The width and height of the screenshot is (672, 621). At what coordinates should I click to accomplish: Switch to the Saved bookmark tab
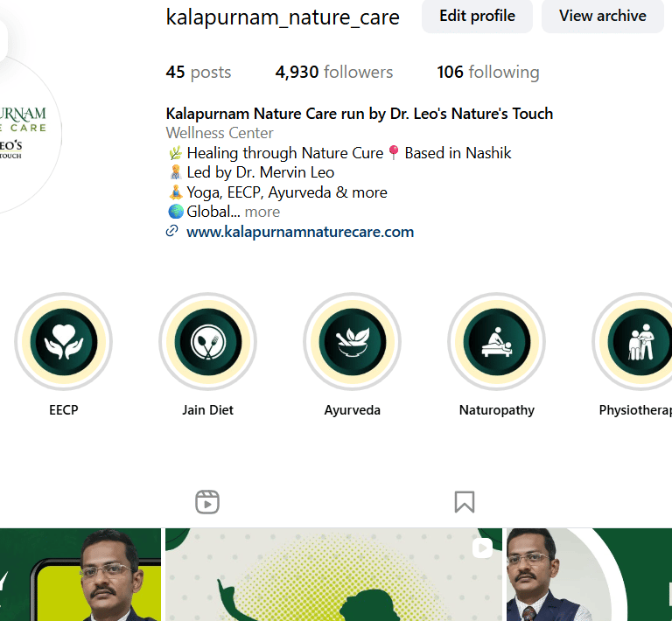pos(465,502)
